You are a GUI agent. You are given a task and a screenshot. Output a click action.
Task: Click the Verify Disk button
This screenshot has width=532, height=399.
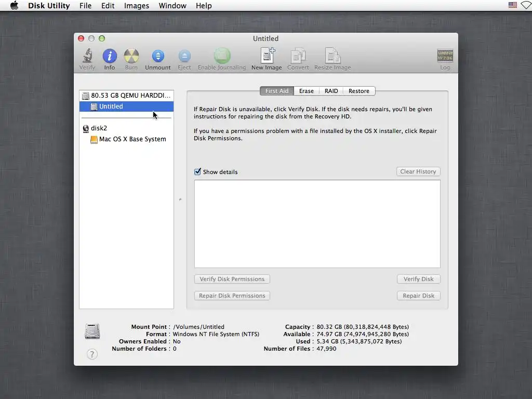coord(419,279)
